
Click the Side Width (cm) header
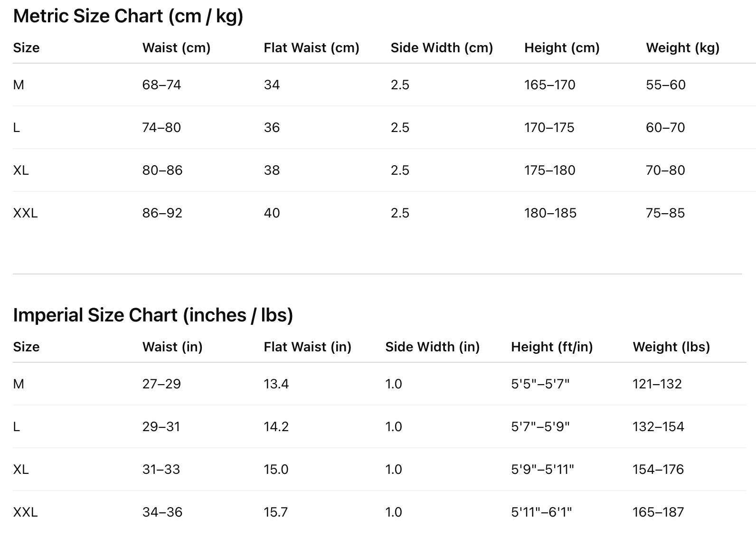click(442, 48)
